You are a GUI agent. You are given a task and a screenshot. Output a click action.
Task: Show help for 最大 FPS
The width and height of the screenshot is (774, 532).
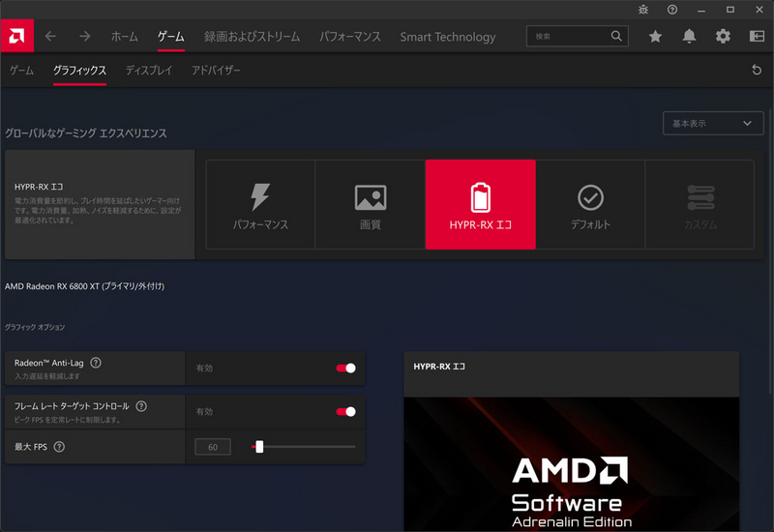pyautogui.click(x=59, y=447)
